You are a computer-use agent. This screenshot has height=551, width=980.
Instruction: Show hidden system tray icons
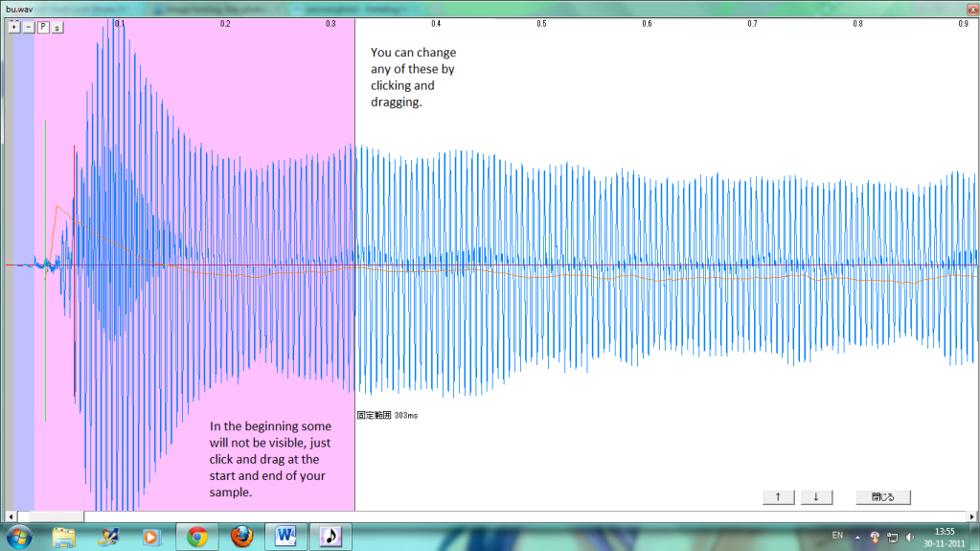[x=857, y=536]
